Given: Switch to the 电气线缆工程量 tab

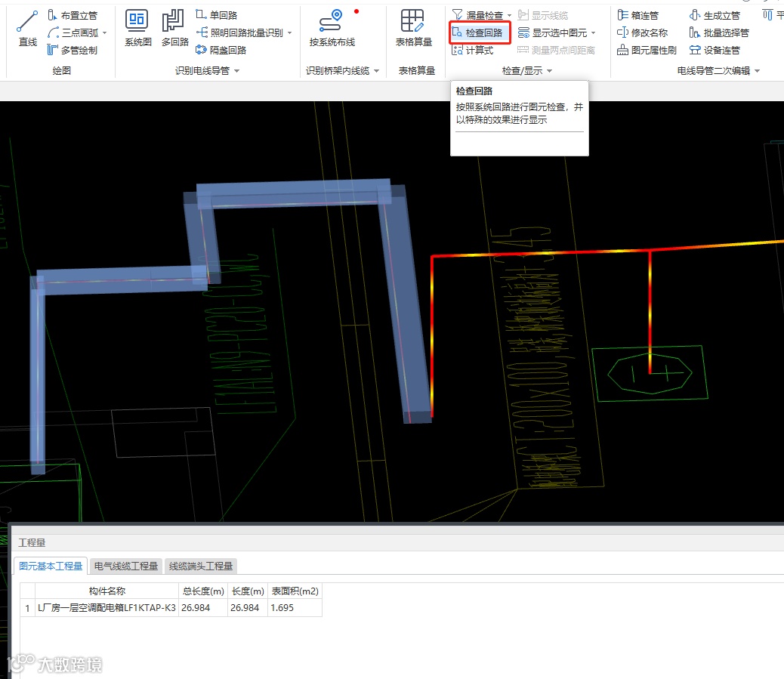Looking at the screenshot, I should click(x=126, y=566).
